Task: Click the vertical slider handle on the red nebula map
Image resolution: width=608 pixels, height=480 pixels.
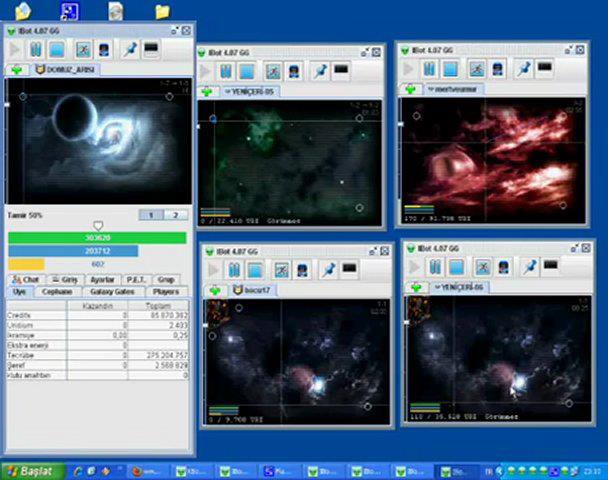Action: coord(401,124)
